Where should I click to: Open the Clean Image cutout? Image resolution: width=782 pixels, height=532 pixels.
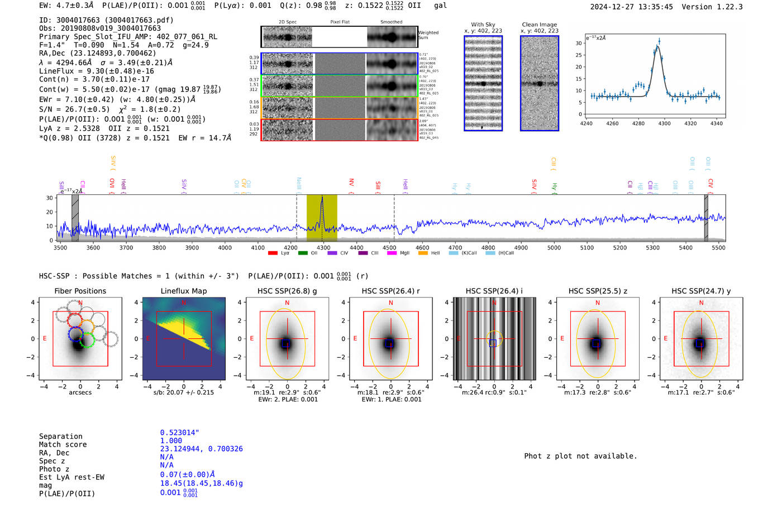[x=540, y=83]
